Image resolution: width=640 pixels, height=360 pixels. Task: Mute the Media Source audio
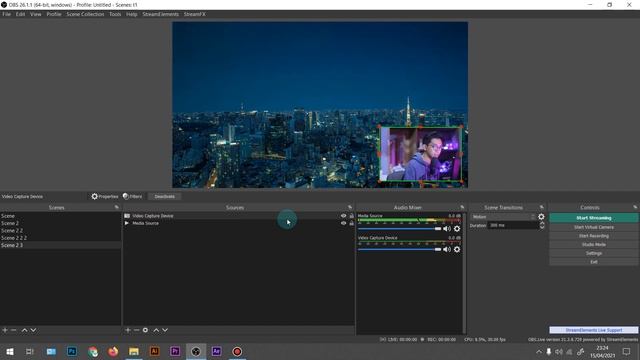(x=447, y=229)
